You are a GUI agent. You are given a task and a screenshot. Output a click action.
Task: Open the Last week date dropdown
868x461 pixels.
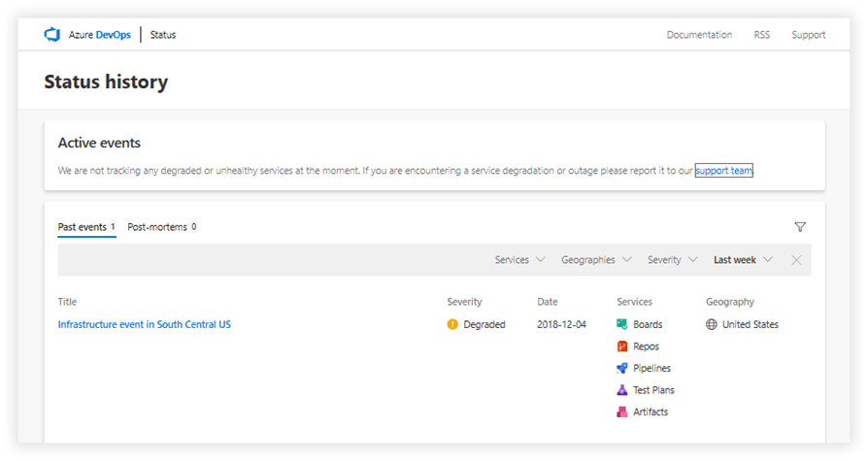743,260
